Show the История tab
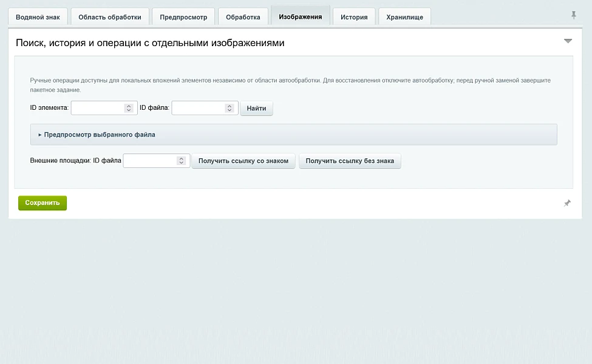592x364 pixels. 354,17
